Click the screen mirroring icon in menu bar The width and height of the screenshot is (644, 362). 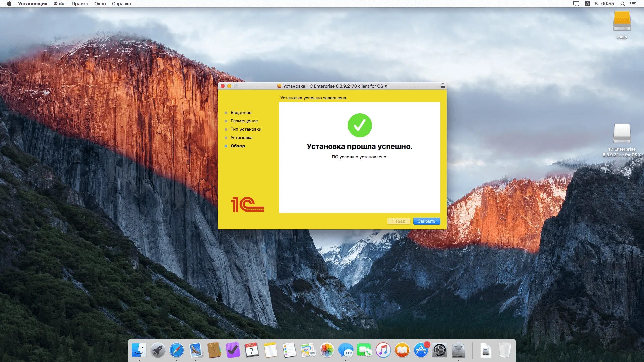pyautogui.click(x=577, y=4)
